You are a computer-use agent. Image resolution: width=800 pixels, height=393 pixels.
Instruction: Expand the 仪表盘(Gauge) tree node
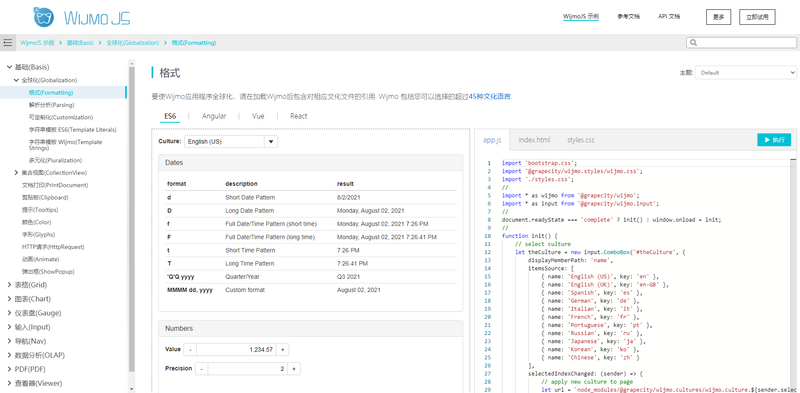[9, 313]
